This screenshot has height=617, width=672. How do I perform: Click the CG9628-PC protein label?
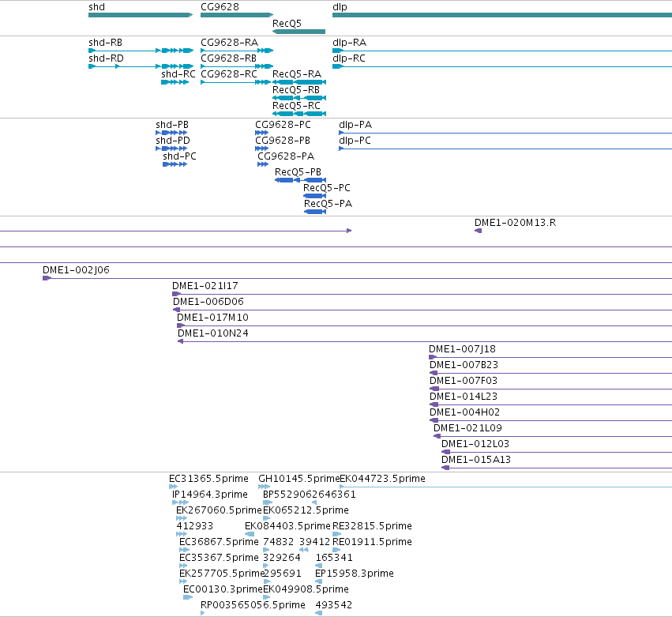coord(283,125)
